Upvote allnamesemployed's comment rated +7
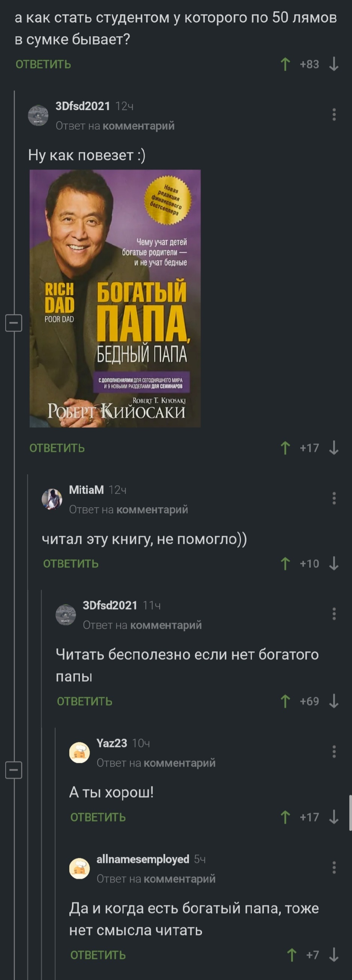 tap(292, 955)
